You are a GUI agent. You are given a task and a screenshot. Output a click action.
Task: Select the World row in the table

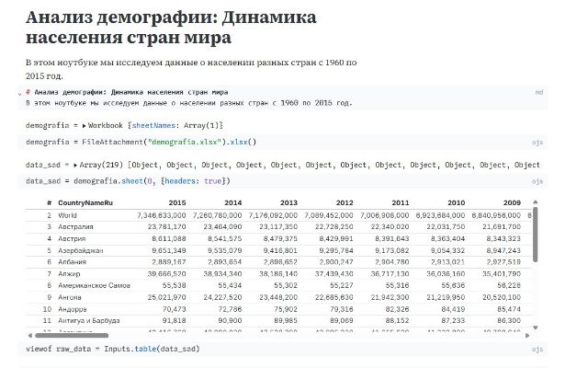point(278,215)
